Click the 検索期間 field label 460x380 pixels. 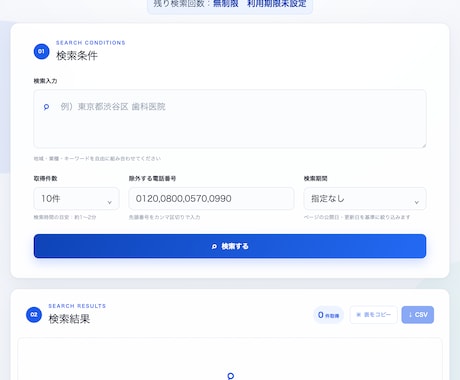coord(315,179)
